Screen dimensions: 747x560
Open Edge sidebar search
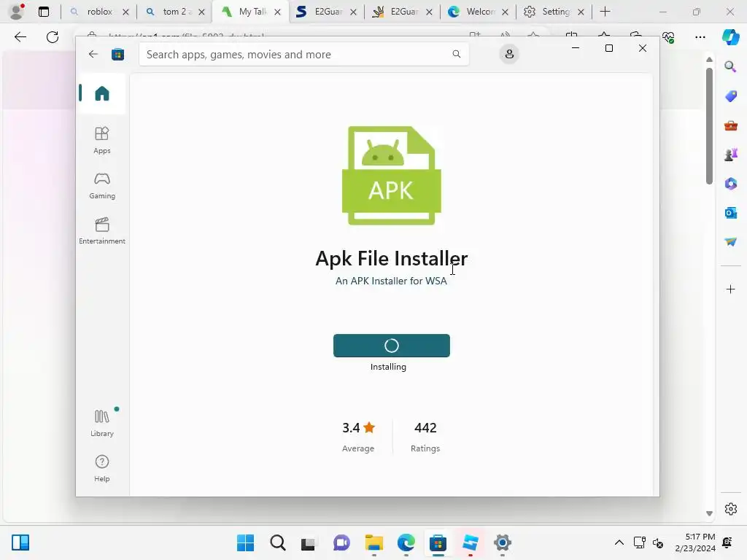coord(730,66)
